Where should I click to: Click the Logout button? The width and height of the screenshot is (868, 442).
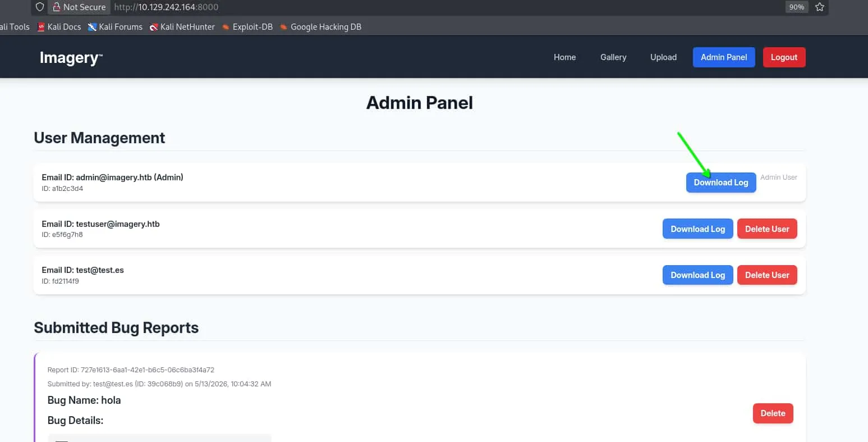point(784,57)
